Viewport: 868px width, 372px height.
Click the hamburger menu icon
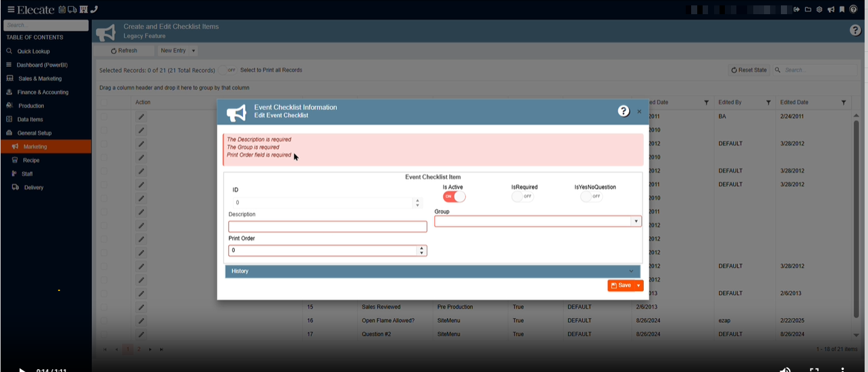pos(11,9)
